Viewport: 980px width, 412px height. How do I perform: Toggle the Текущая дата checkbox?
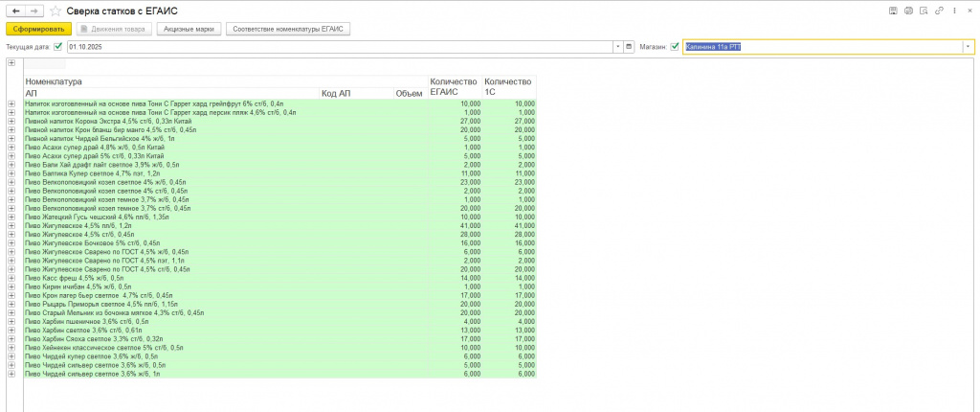pyautogui.click(x=58, y=46)
